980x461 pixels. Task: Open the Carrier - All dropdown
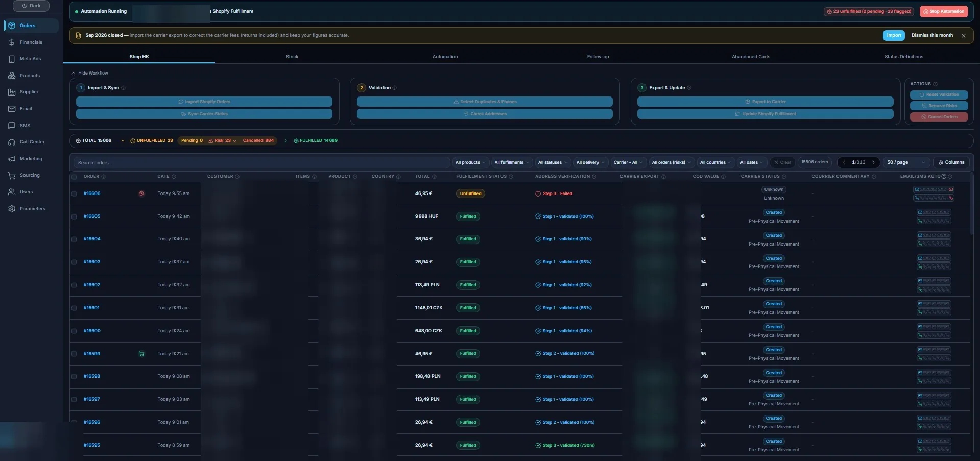point(628,163)
